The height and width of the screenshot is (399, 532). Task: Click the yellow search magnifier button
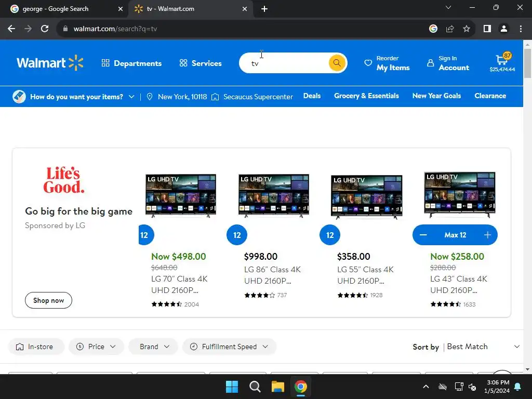click(x=337, y=63)
